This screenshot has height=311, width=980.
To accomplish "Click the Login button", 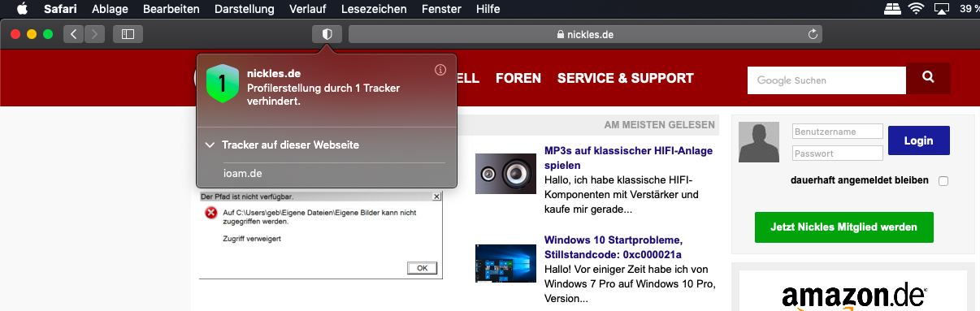I will [x=919, y=140].
